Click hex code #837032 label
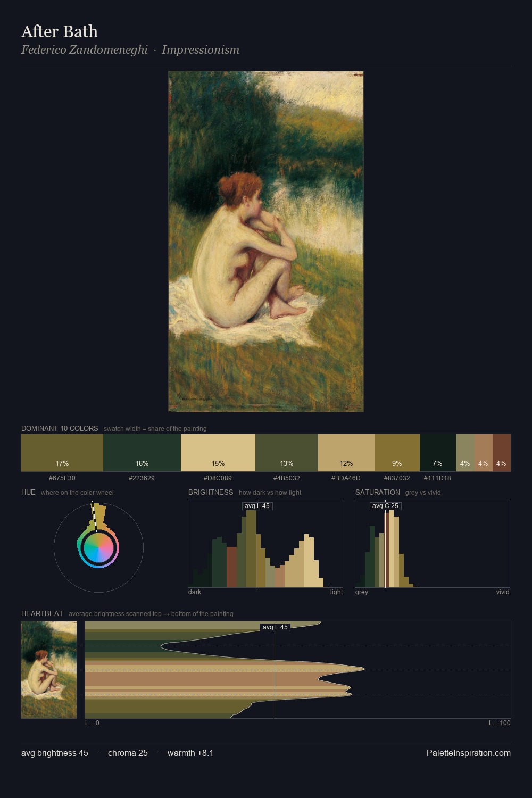532x798 pixels. [x=397, y=478]
